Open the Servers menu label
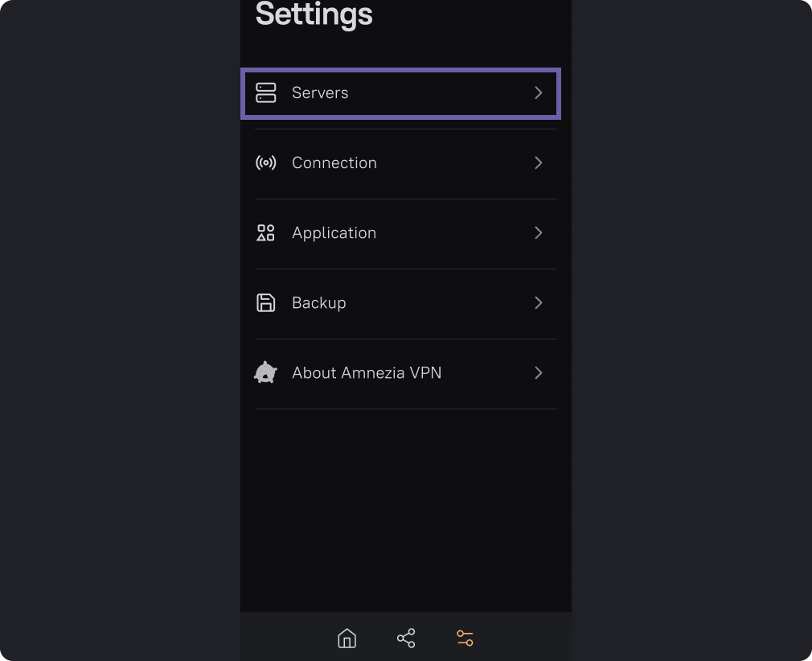The width and height of the screenshot is (812, 661). click(x=320, y=93)
